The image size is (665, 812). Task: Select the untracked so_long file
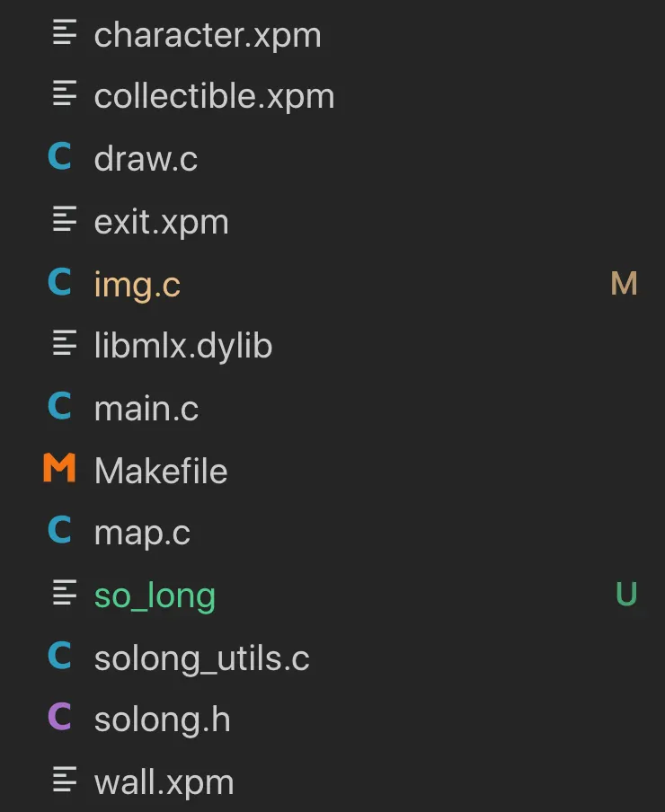155,596
